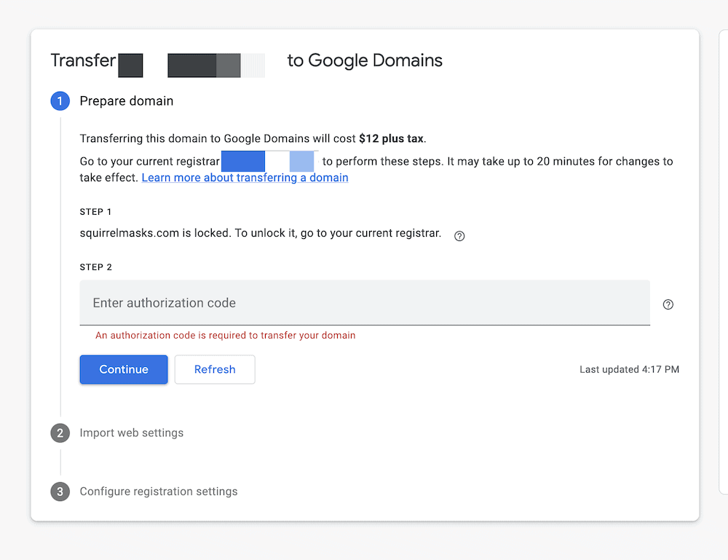Click the Continue button
This screenshot has height=560, width=728.
[124, 369]
